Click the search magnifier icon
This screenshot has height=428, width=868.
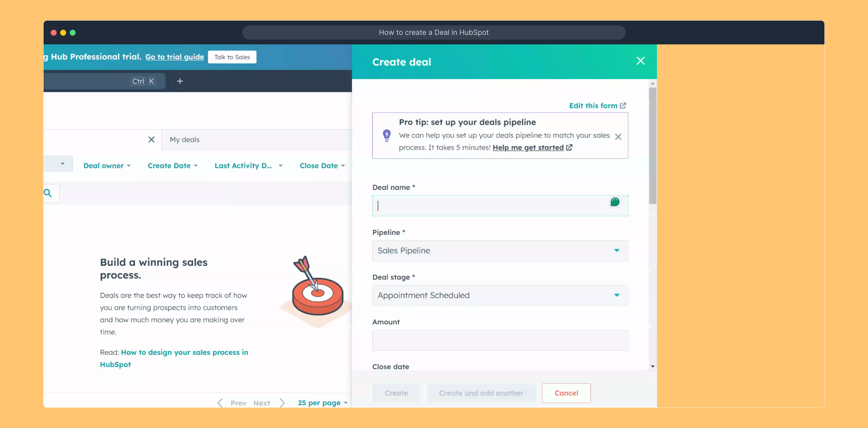tap(48, 193)
